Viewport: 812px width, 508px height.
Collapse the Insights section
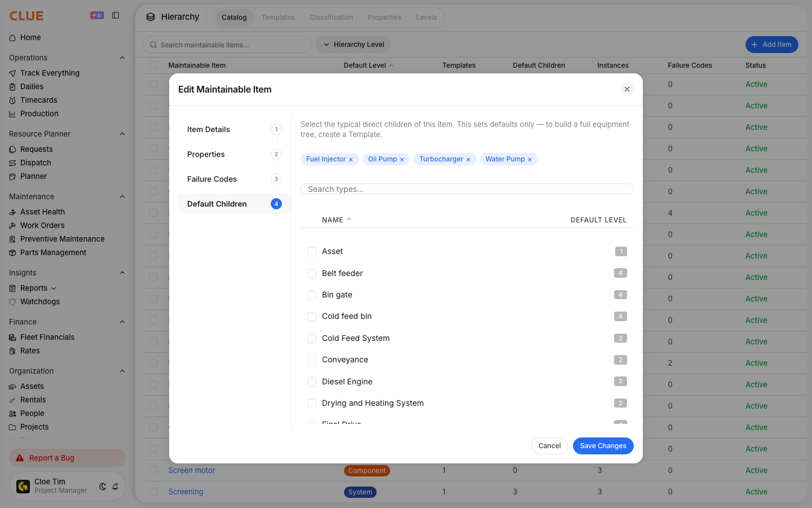coord(122,273)
